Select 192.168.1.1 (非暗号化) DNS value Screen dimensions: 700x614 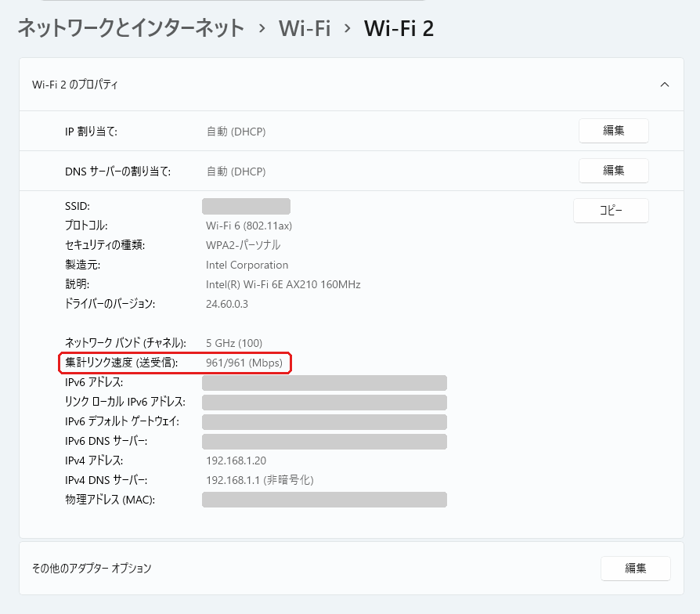pyautogui.click(x=260, y=480)
